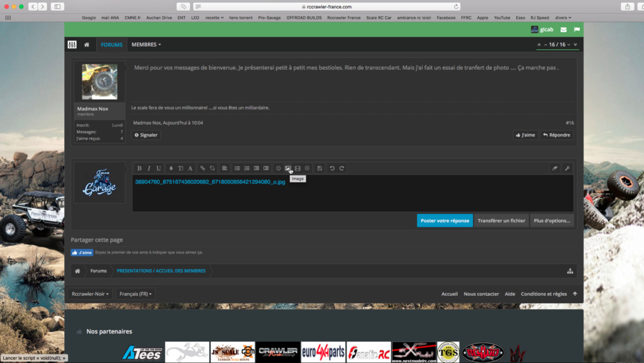The width and height of the screenshot is (644, 363).
Task: Open the inbox envelope icon next to gicab
Action: (563, 30)
